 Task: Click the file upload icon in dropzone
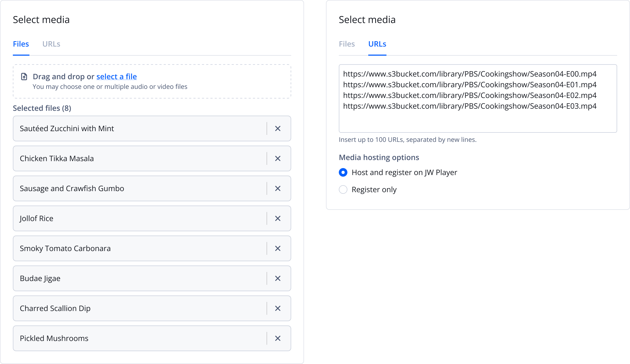24,77
